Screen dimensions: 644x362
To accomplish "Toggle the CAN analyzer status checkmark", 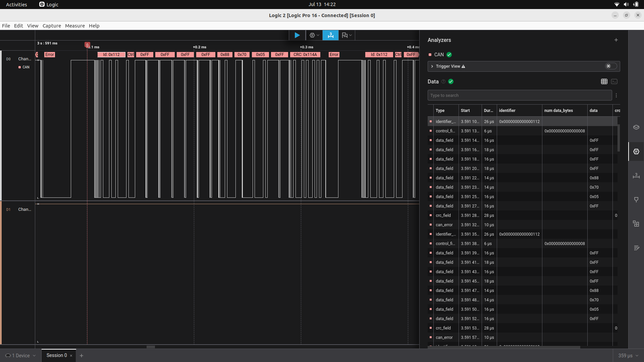I will [449, 55].
